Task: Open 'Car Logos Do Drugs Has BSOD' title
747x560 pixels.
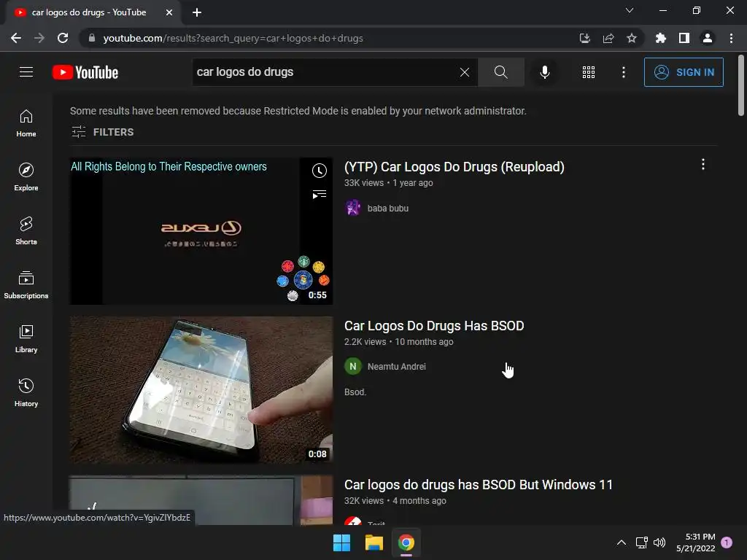Action: [434, 326]
